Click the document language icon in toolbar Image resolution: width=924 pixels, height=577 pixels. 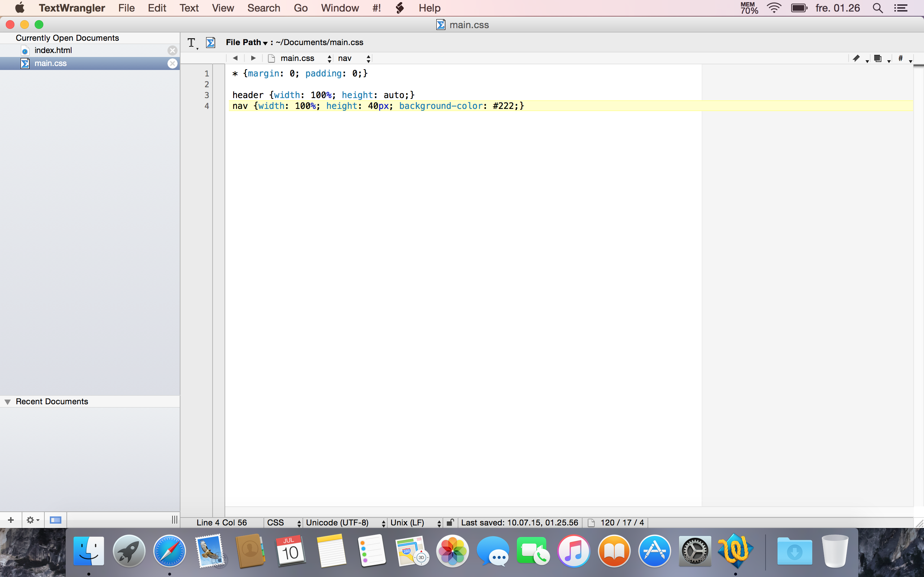[x=210, y=42]
